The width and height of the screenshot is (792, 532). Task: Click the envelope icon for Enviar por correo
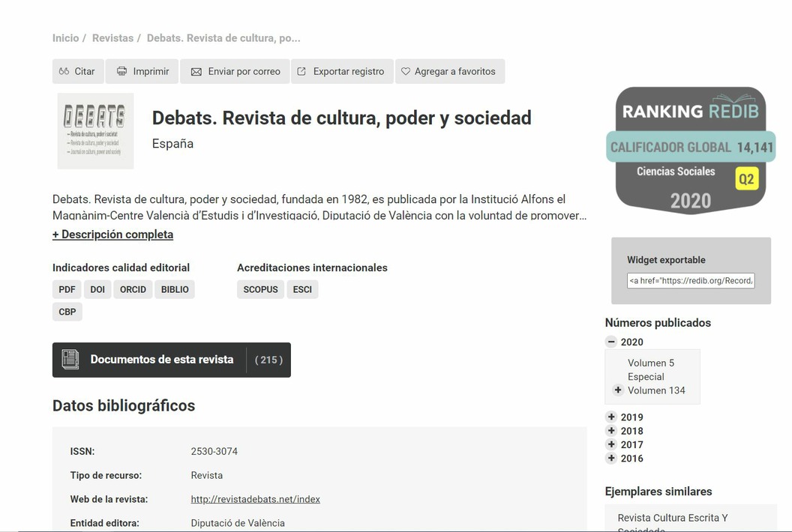click(x=196, y=71)
